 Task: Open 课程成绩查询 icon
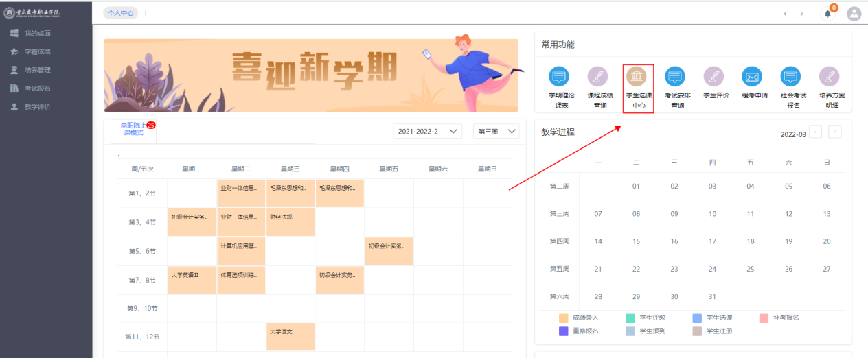click(599, 77)
